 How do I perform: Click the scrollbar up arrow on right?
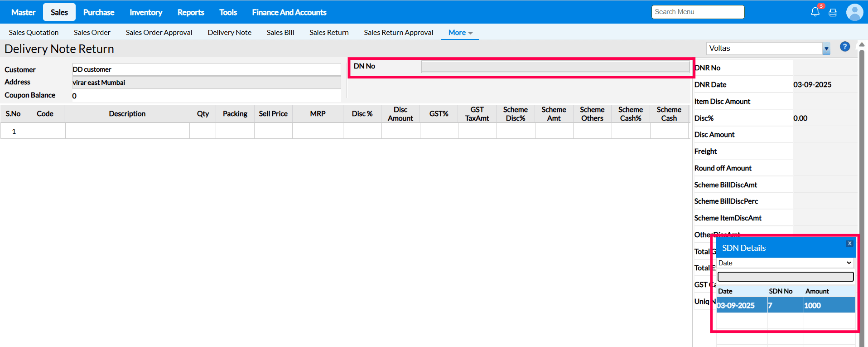coord(862,44)
